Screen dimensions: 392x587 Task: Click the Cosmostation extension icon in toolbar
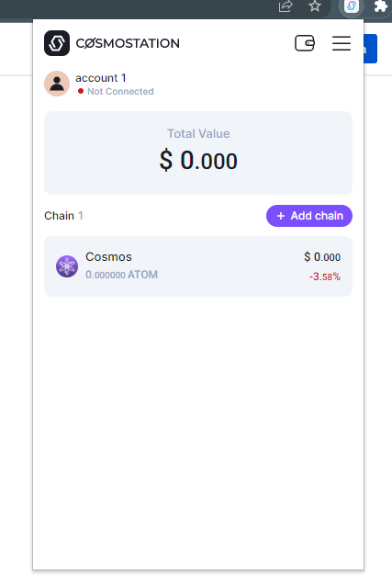352,6
